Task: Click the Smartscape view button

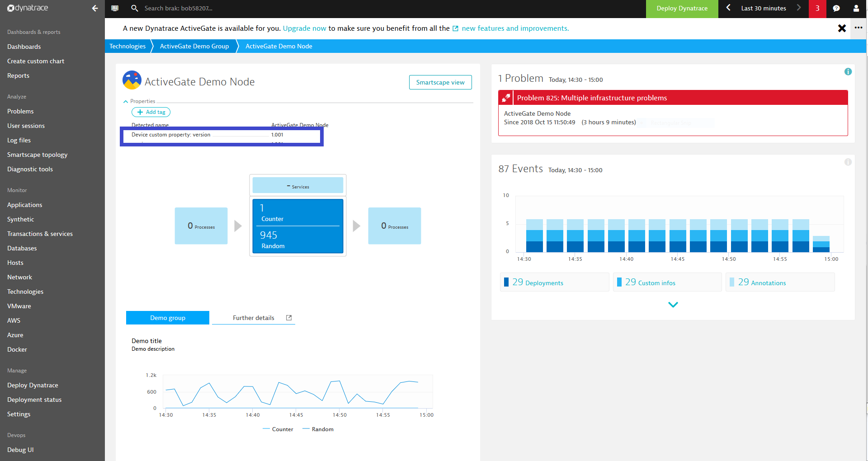Action: (440, 82)
